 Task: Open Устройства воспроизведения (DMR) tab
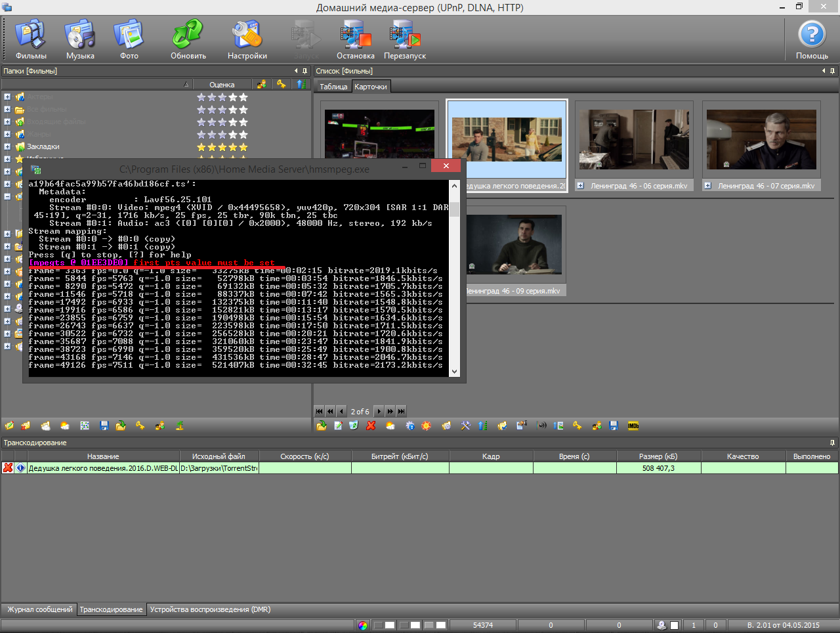(x=210, y=610)
